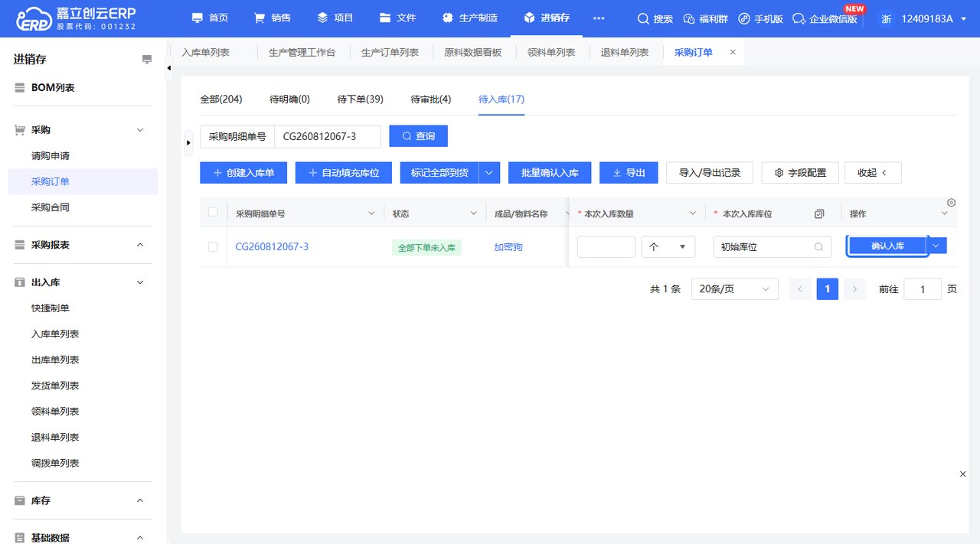Switch to 入库单列表 tab

[205, 52]
